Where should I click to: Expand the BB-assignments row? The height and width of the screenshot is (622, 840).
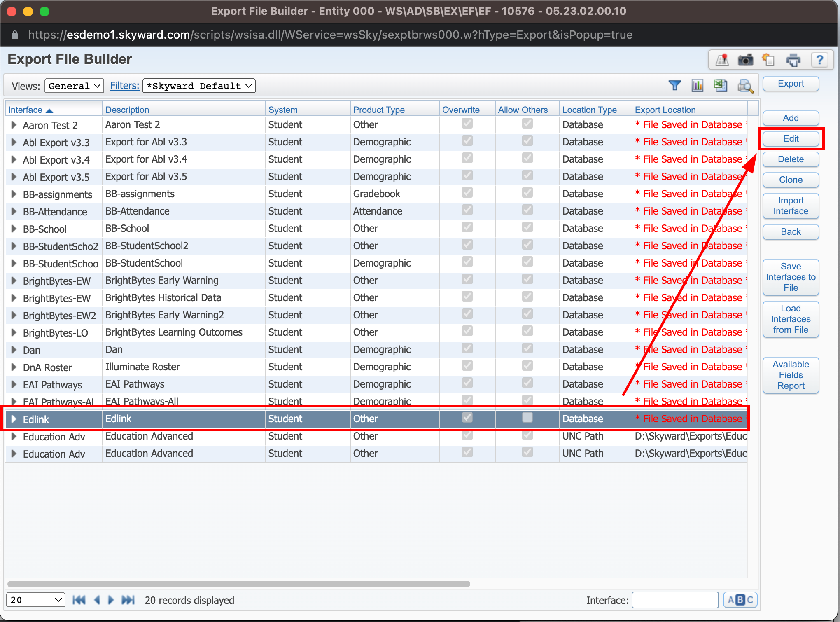click(14, 194)
